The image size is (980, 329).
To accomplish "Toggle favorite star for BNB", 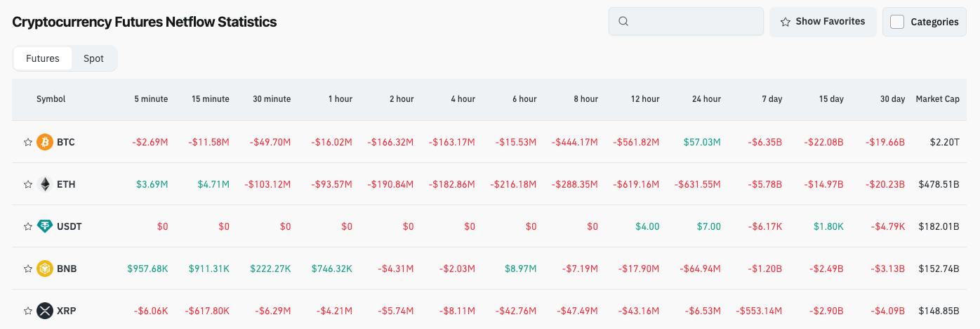I will pos(28,269).
